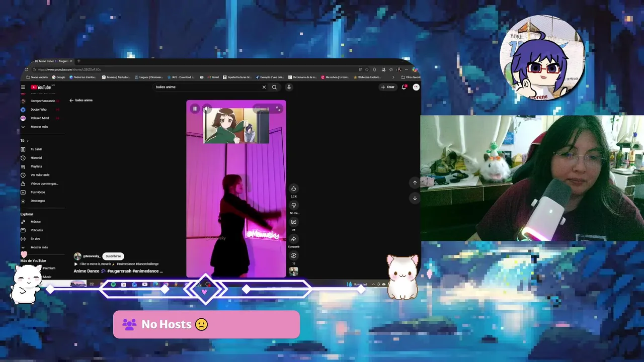The height and width of the screenshot is (362, 644).
Task: Open the remix button on the Short
Action: pos(294,255)
